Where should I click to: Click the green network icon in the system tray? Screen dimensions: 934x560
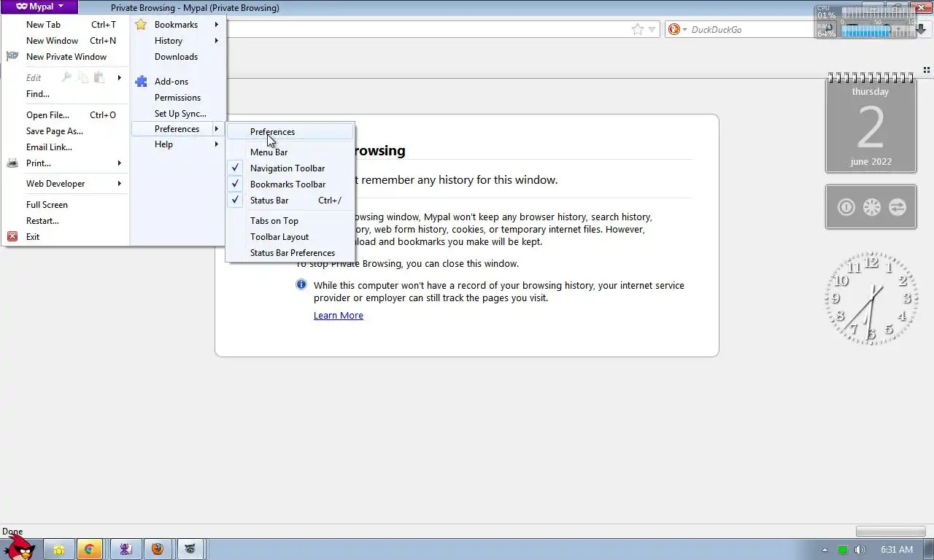(x=843, y=550)
